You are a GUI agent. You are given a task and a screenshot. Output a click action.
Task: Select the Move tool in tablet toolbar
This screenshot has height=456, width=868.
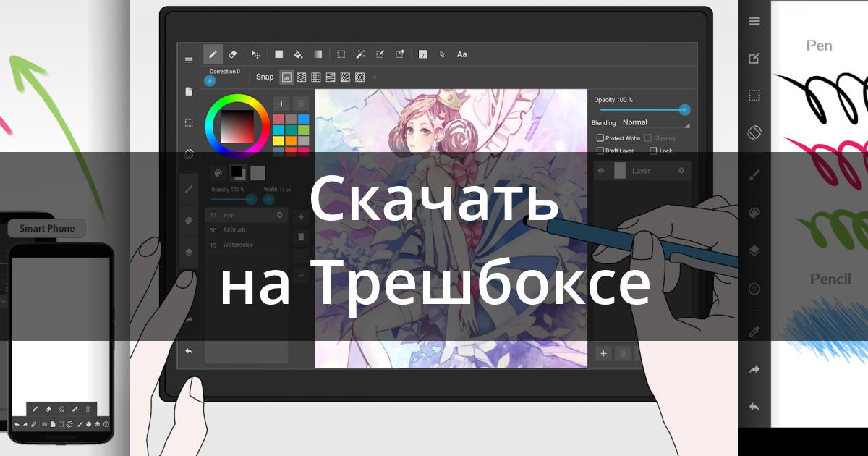[255, 54]
